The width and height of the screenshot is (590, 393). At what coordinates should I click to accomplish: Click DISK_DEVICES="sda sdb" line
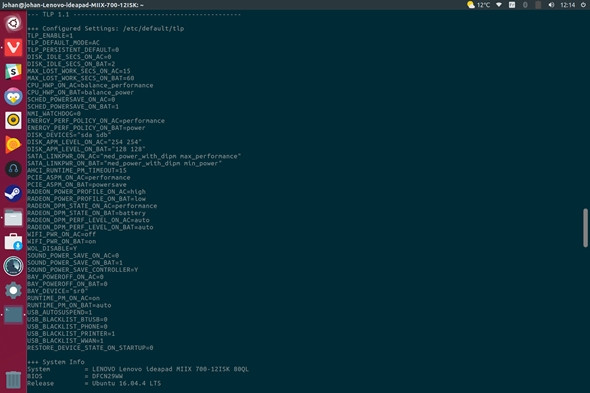(x=69, y=135)
